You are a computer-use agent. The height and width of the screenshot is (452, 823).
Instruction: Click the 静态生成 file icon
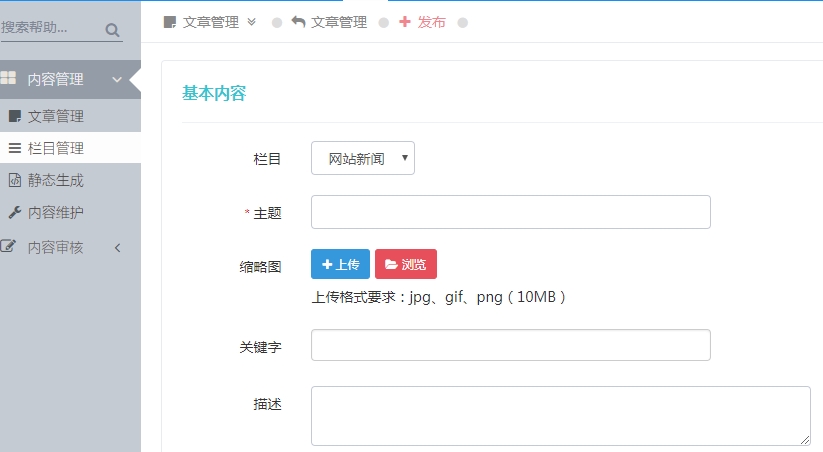(x=14, y=181)
